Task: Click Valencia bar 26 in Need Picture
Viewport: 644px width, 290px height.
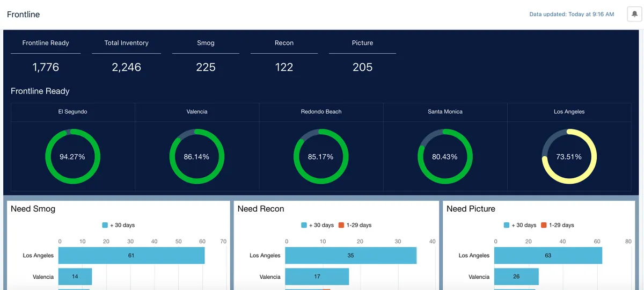Action: click(x=516, y=277)
